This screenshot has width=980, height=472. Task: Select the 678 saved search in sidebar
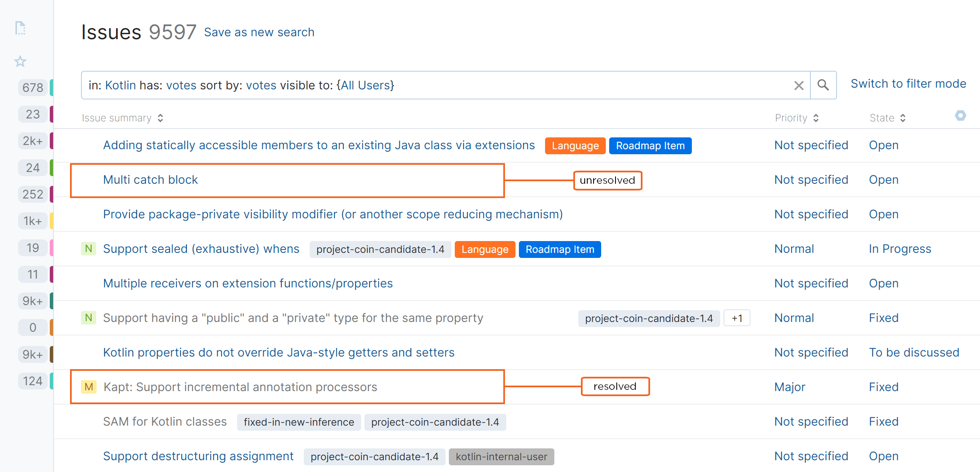pyautogui.click(x=33, y=88)
